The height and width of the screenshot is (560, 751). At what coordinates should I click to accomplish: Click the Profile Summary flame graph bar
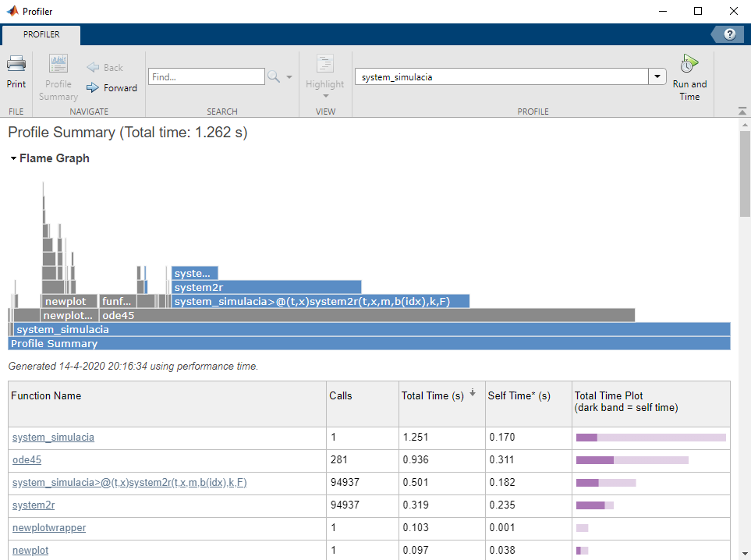pos(369,343)
